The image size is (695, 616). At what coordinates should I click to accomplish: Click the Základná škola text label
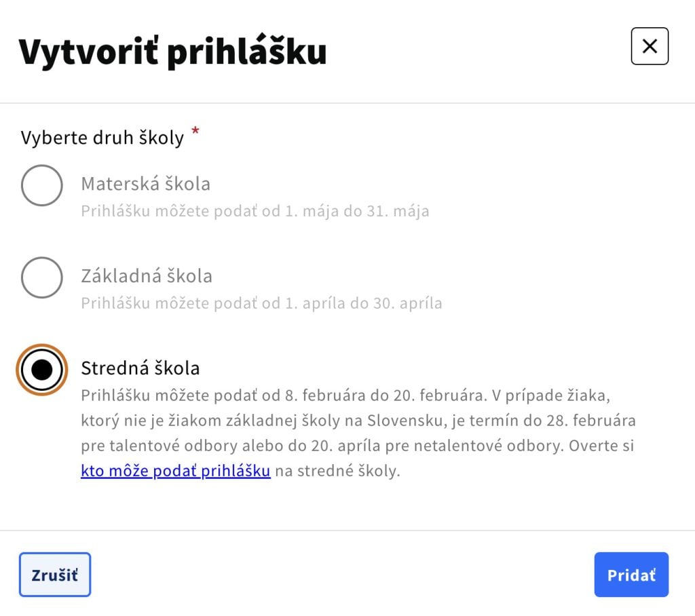[x=147, y=275]
